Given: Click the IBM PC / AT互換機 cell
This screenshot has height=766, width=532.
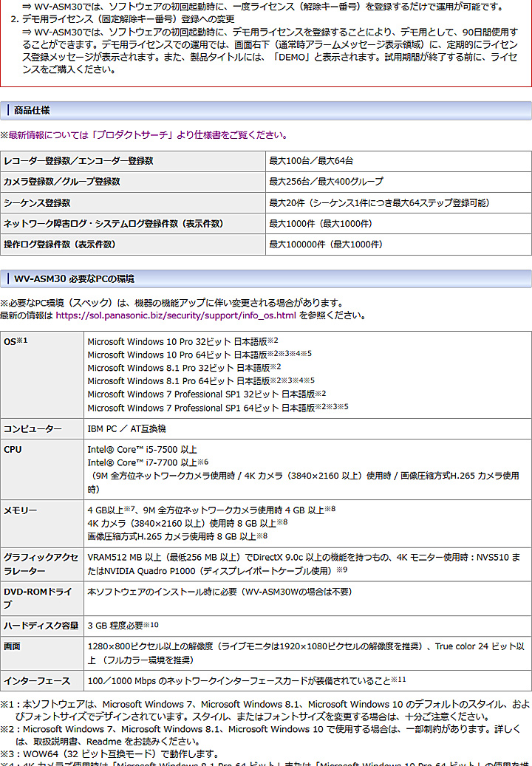Looking at the screenshot, I should 308,429.
